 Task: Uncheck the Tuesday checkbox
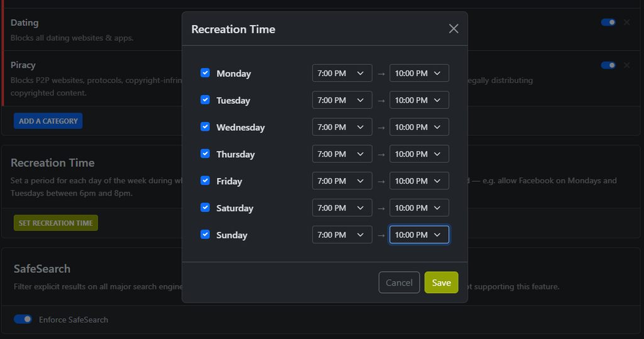click(205, 100)
